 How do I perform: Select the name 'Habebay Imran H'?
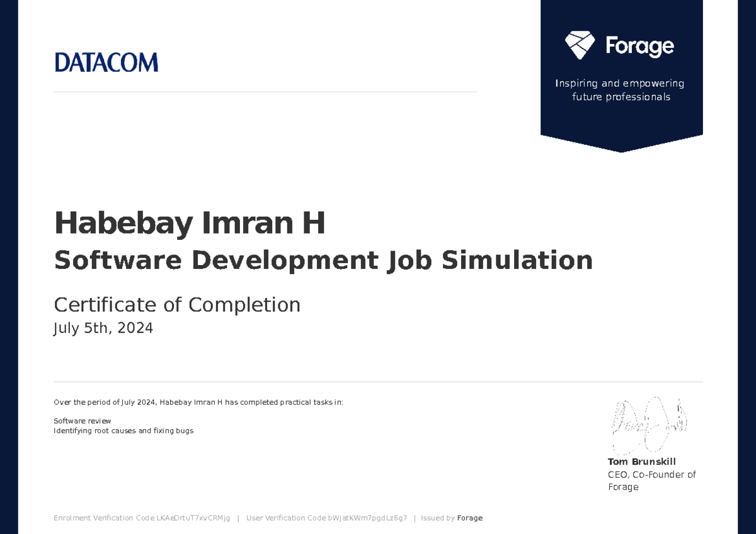[x=190, y=223]
